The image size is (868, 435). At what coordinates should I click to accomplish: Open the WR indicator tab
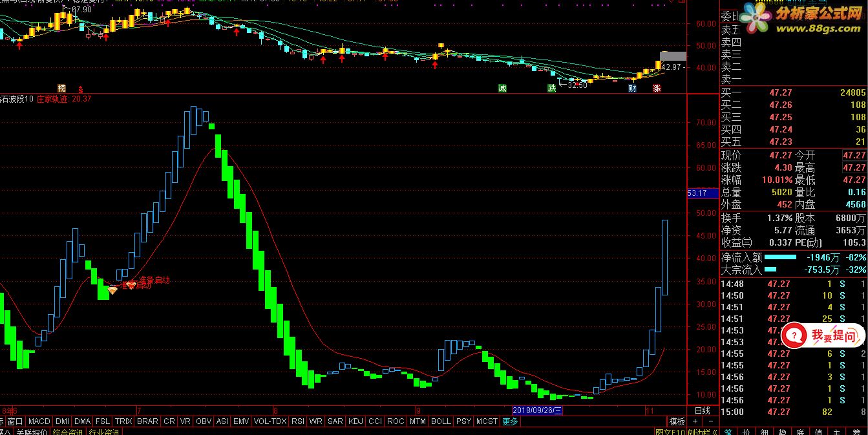pos(316,421)
